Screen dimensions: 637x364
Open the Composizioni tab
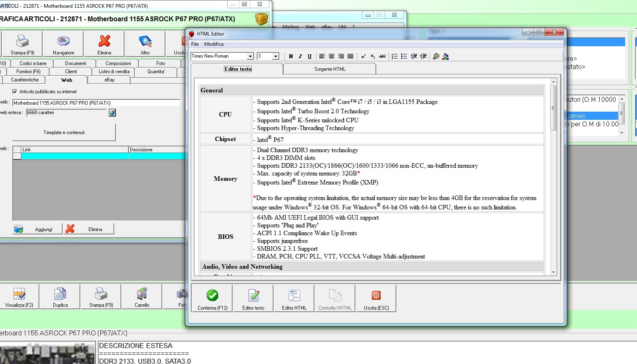coord(118,63)
